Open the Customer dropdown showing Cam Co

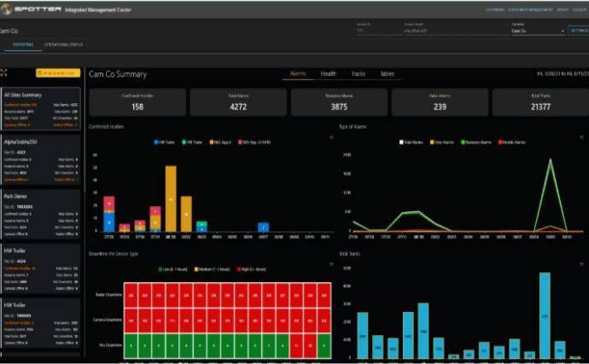[x=536, y=31]
